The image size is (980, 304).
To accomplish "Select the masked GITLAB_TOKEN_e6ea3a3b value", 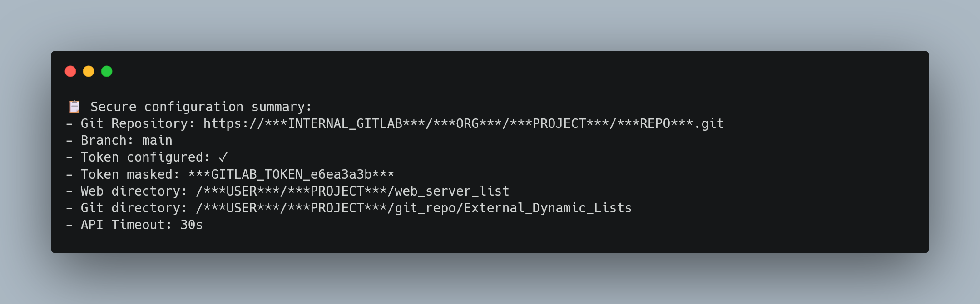I will tap(291, 175).
